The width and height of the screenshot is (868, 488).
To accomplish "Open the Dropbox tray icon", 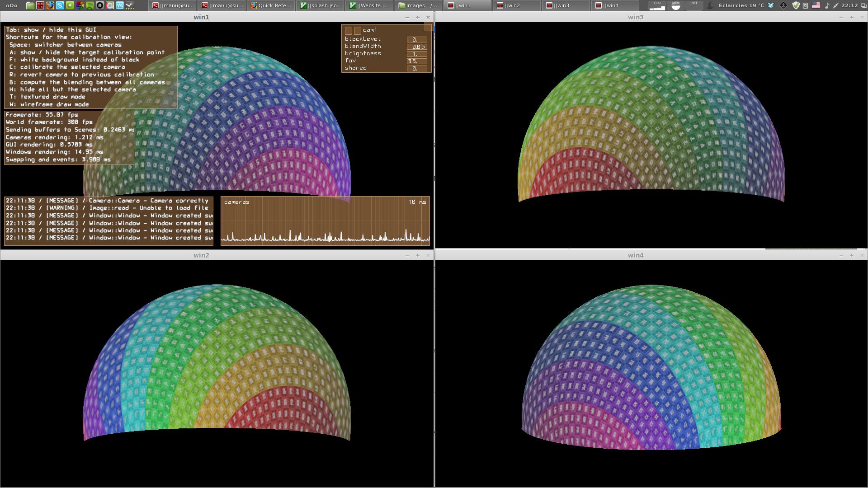I will (x=771, y=5).
